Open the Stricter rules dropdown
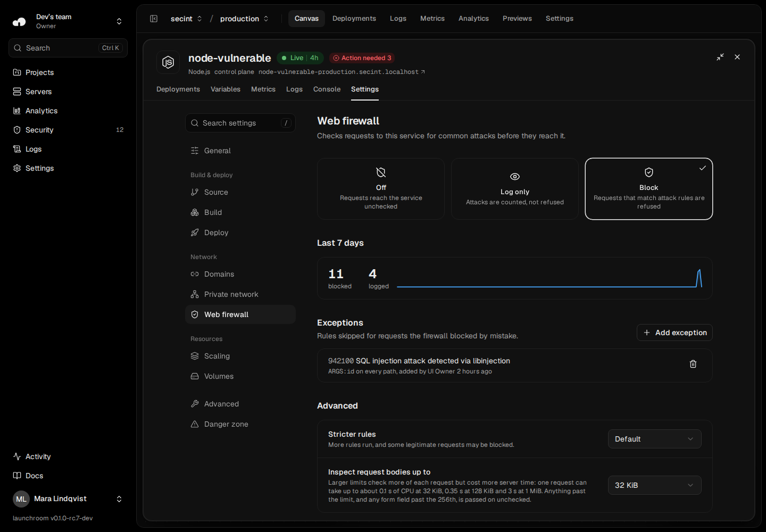766x532 pixels. 655,439
